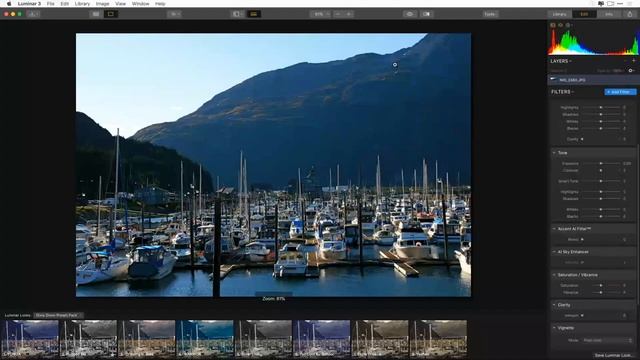The width and height of the screenshot is (640, 360).
Task: Adjust the Vibrance slider
Action: [x=601, y=292]
